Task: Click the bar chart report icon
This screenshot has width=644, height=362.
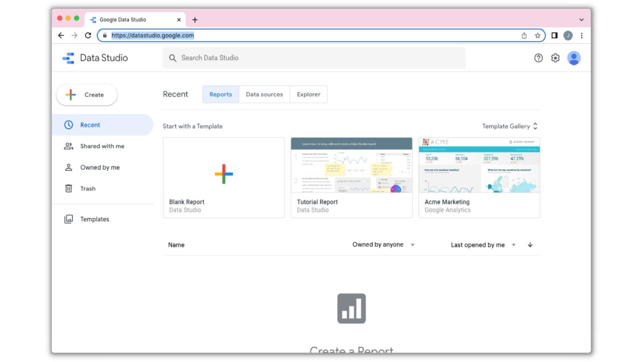Action: point(352,309)
